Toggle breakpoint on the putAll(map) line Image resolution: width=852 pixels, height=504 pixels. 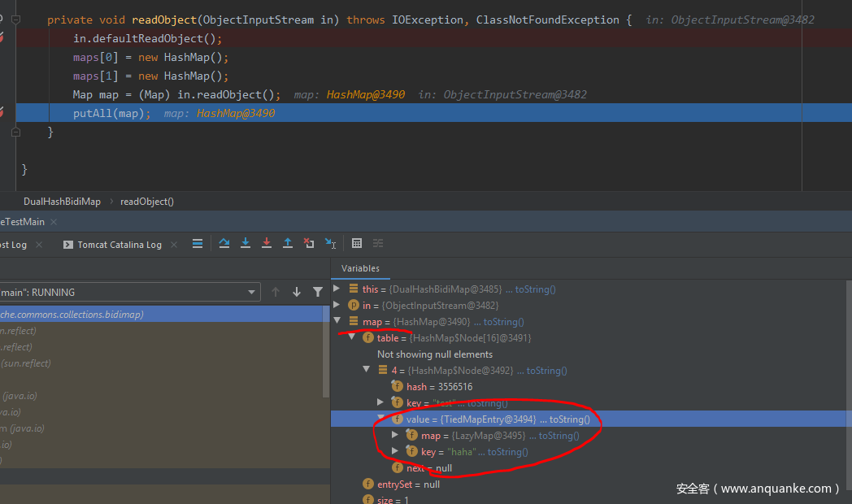[2, 113]
